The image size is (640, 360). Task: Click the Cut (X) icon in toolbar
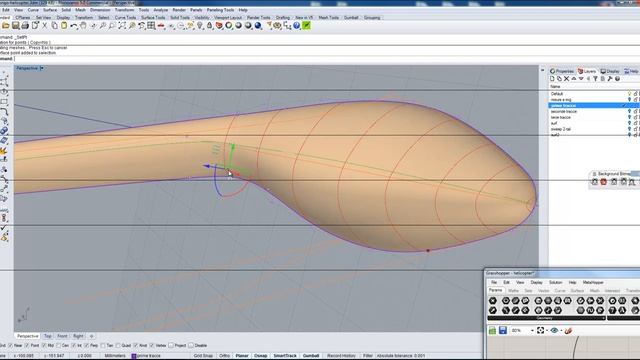point(44,26)
